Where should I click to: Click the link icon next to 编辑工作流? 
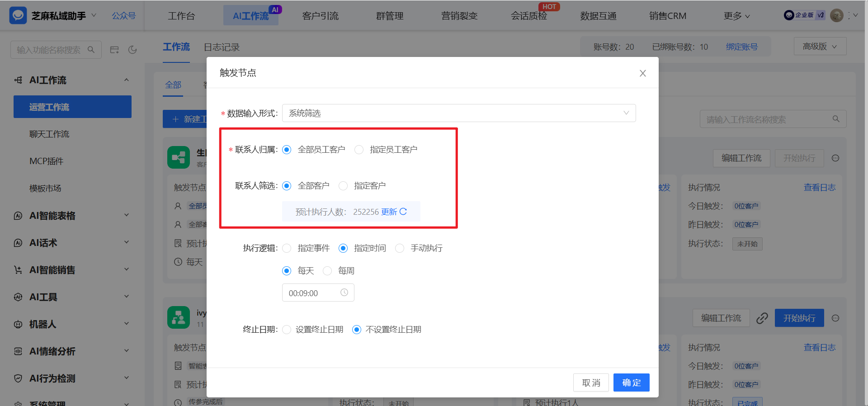tap(762, 318)
